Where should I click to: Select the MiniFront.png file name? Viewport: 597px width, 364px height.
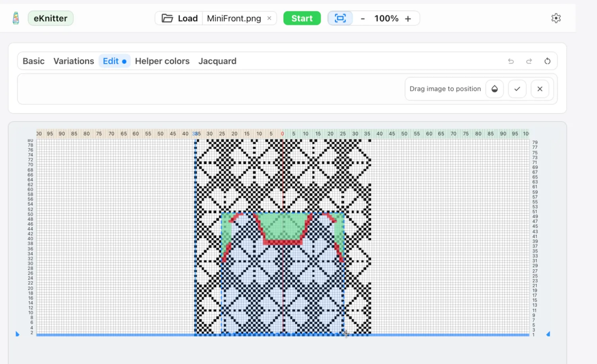[234, 18]
